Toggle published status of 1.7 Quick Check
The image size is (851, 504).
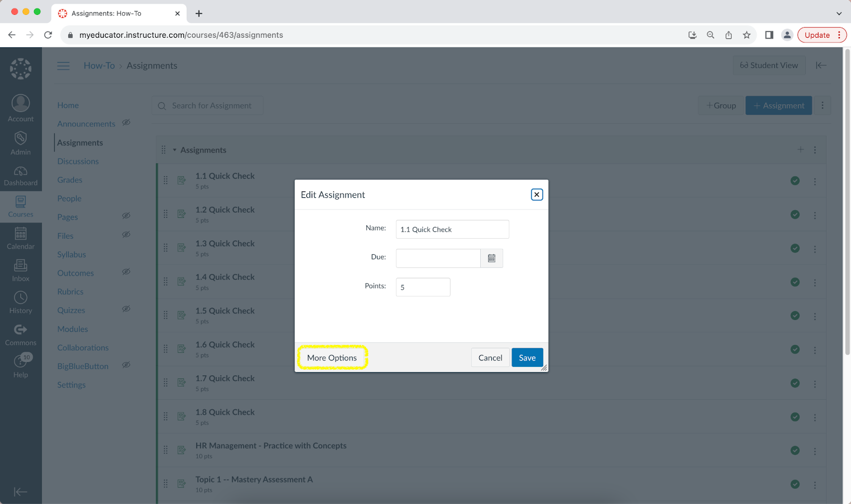(x=795, y=383)
